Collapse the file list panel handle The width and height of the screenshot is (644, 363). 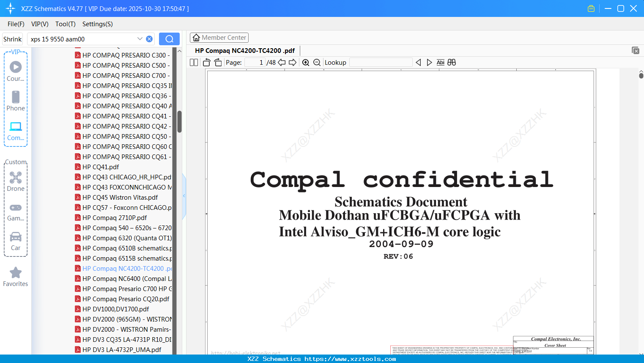[184, 196]
